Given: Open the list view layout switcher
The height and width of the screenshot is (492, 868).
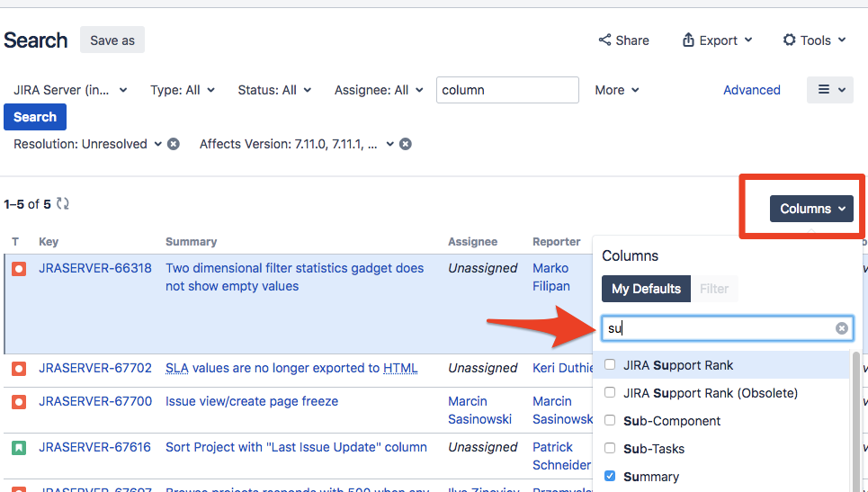Looking at the screenshot, I should pos(830,90).
